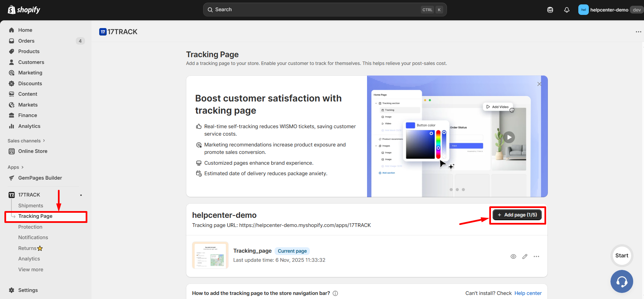This screenshot has height=299, width=644.
Task: Click the Add page (1/5) button
Action: point(517,215)
